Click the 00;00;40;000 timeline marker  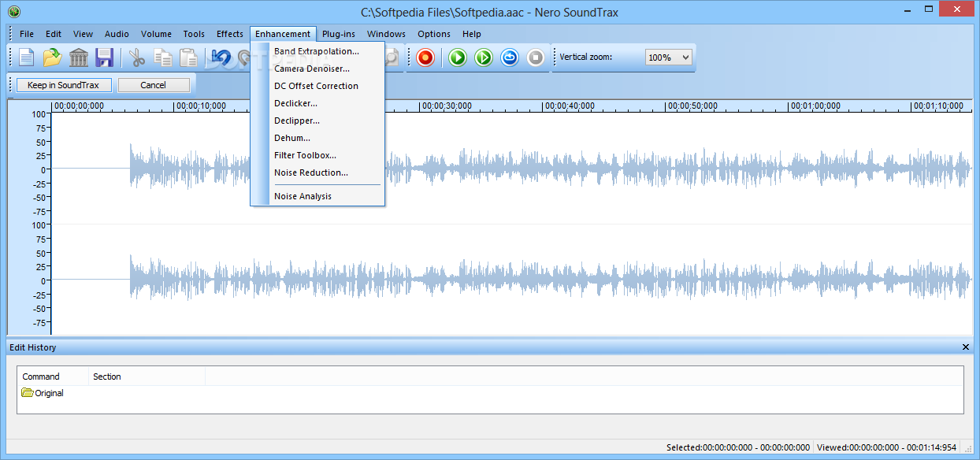tap(568, 106)
